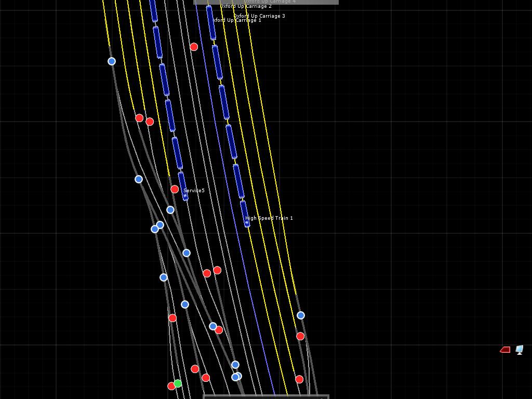Click the computer monitor icon
532x399 pixels.
pyautogui.click(x=520, y=350)
